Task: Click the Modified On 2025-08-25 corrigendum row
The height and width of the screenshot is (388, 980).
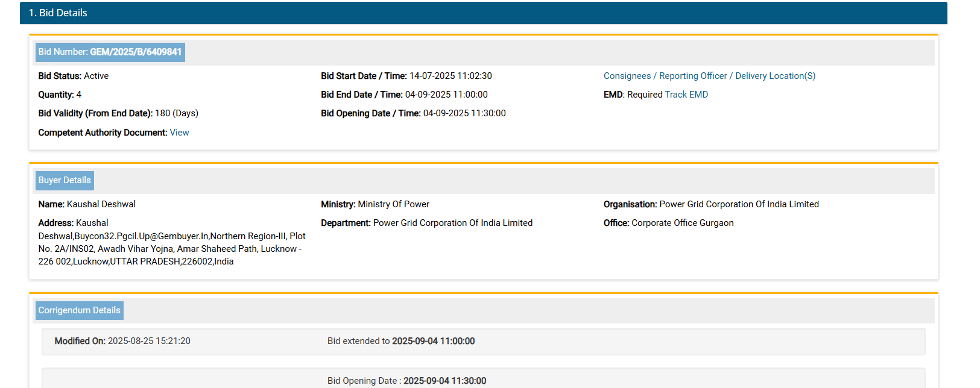Action: pos(122,341)
